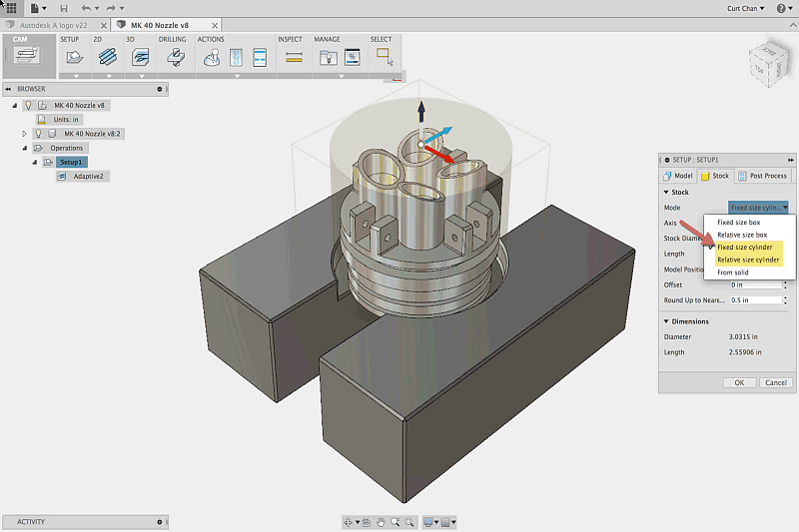Click the ViewCube in the corner
The width and height of the screenshot is (799, 532).
[x=768, y=65]
